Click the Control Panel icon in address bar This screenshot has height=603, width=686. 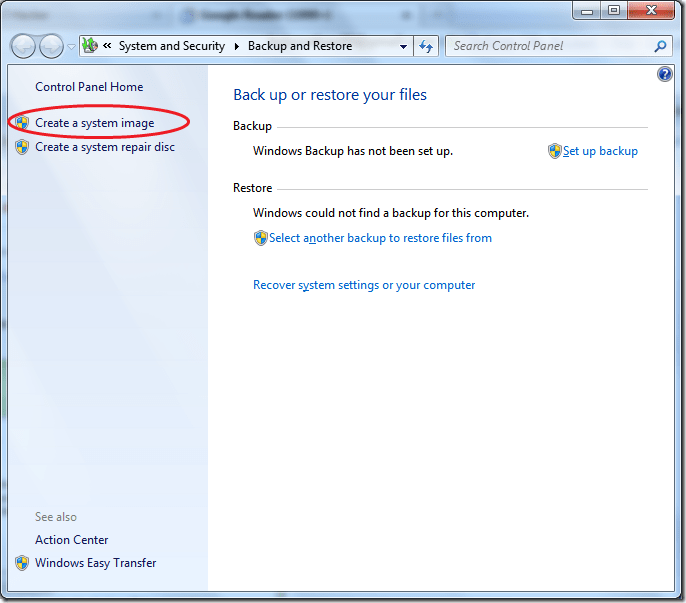pos(90,46)
